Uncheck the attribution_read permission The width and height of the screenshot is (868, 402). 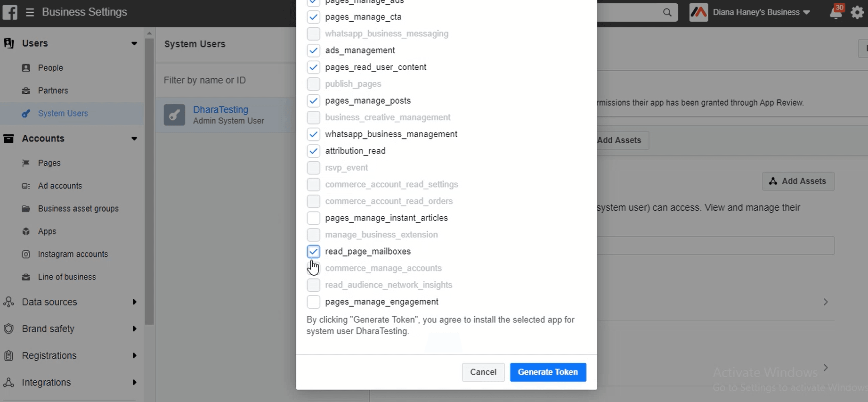(313, 151)
